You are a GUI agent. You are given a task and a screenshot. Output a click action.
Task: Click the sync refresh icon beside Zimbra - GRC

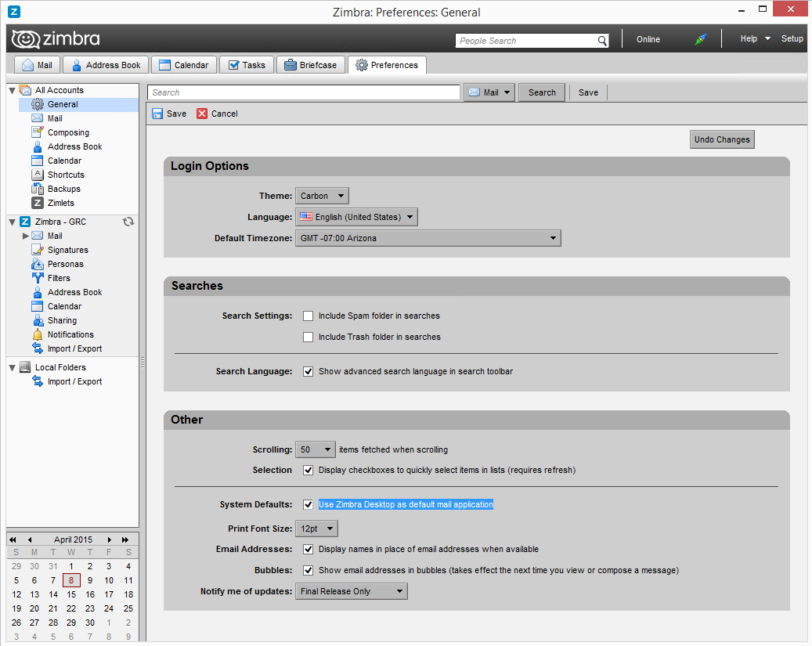pyautogui.click(x=128, y=222)
